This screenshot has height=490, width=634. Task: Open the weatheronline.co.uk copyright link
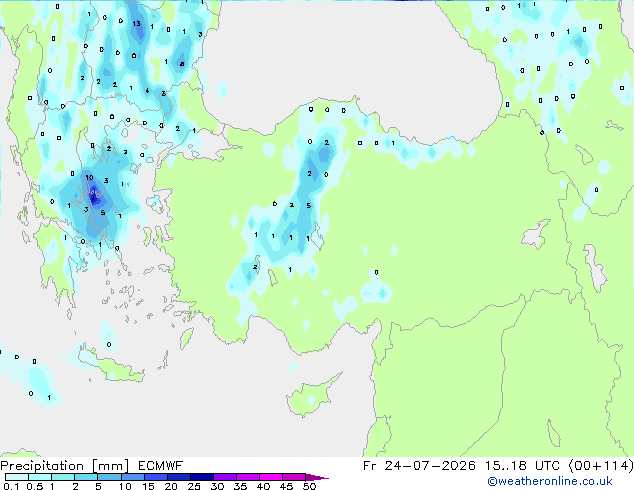pos(550,481)
